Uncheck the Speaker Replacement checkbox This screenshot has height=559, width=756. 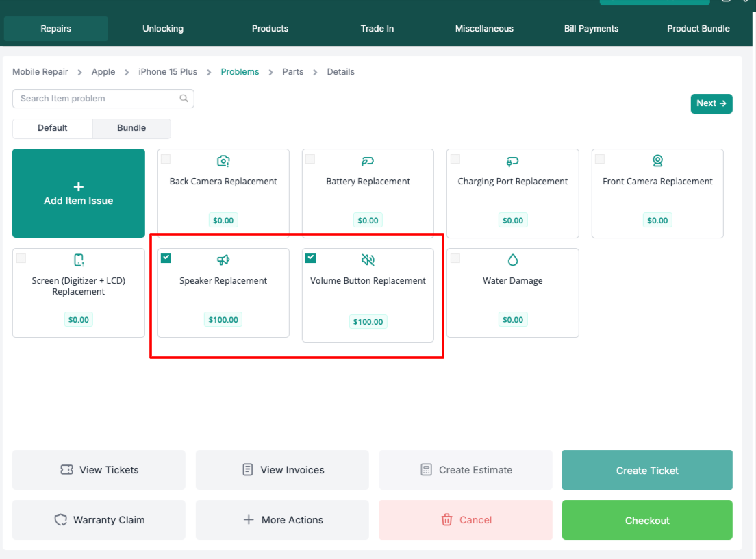[x=166, y=258]
